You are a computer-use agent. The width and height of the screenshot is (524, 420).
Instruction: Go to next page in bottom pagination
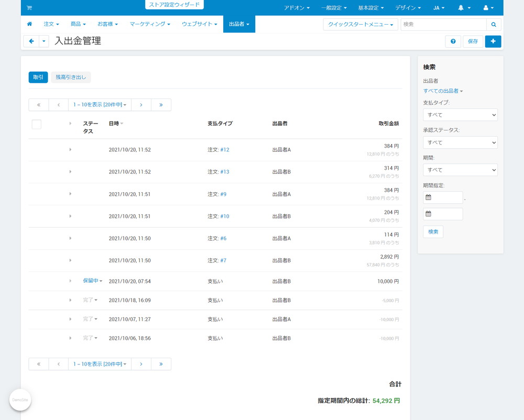tap(141, 364)
